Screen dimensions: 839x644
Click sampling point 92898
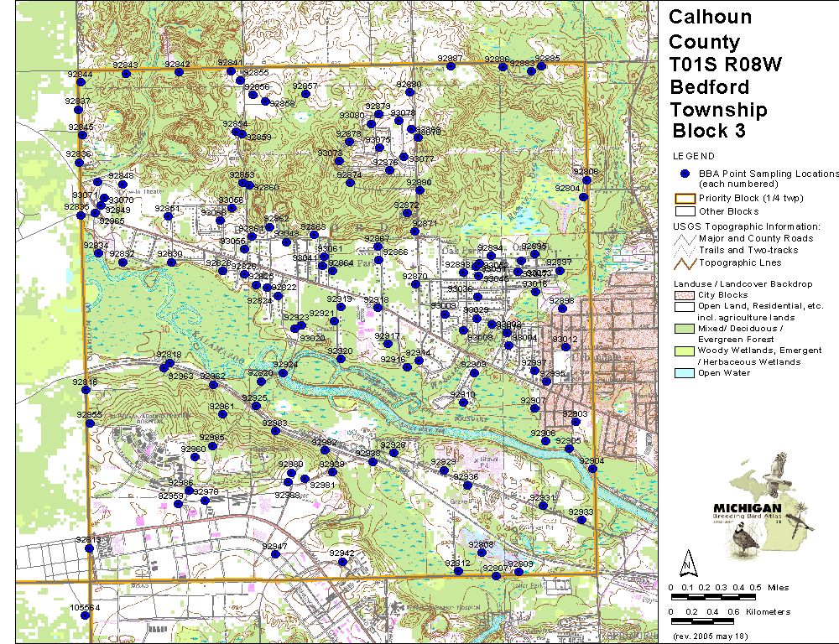pyautogui.click(x=562, y=309)
